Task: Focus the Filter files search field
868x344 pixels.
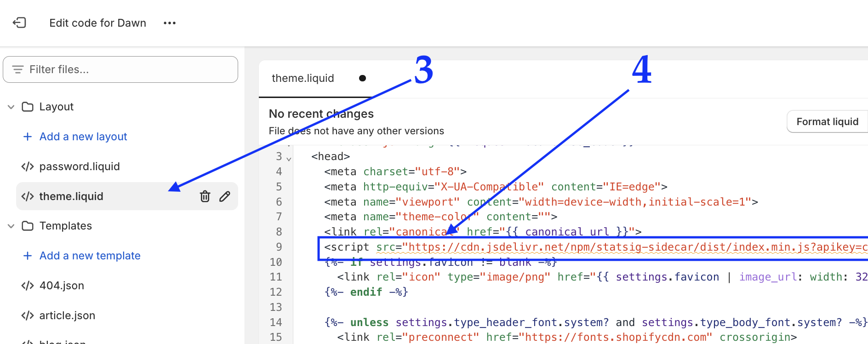Action: tap(120, 69)
